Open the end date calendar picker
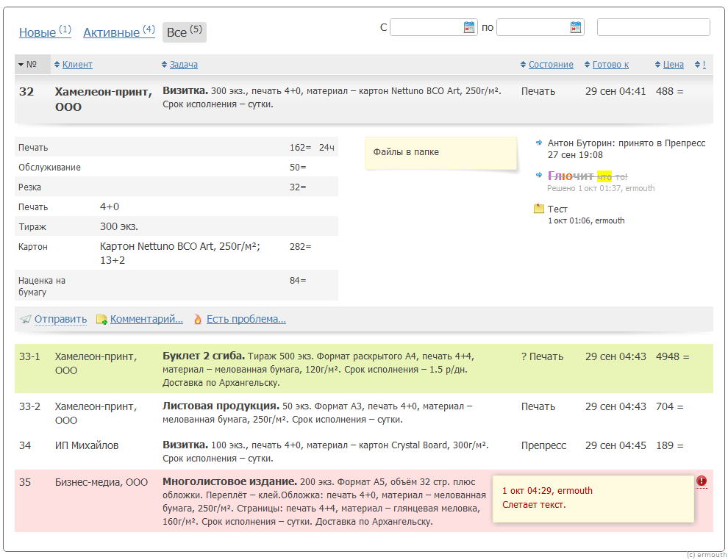This screenshot has width=728, height=560. coord(576,27)
